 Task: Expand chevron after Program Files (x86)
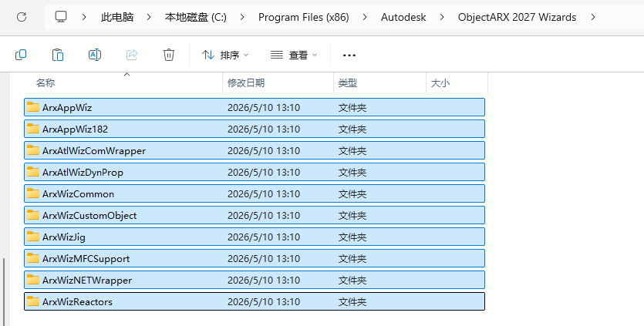pos(365,17)
